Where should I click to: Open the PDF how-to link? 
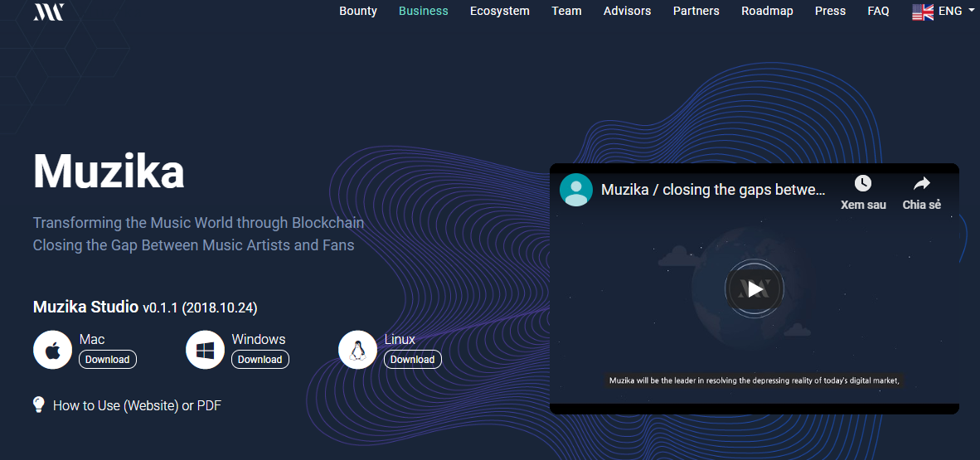tap(210, 405)
